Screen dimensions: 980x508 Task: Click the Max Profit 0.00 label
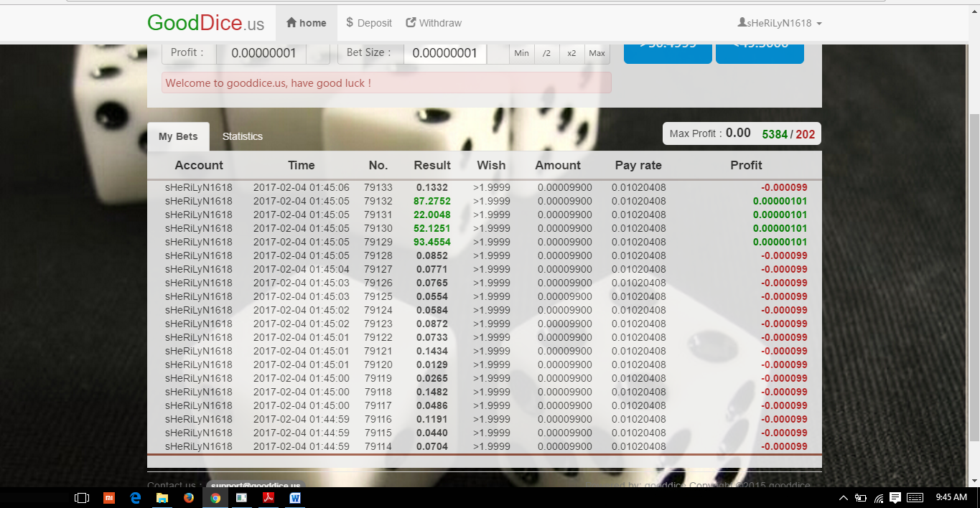pyautogui.click(x=710, y=133)
